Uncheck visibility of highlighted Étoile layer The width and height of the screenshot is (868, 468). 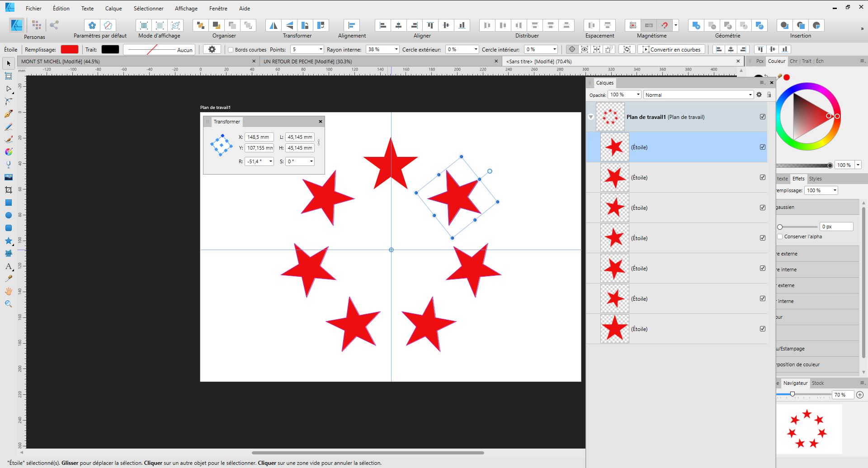coord(763,147)
